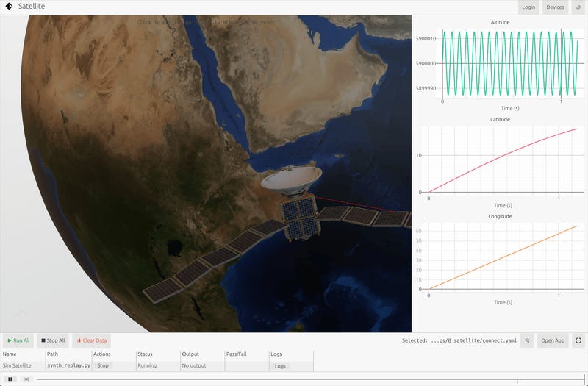Viewport: 588px width, 386px height.
Task: Clear recorded data with Clear Data
Action: [x=91, y=340]
